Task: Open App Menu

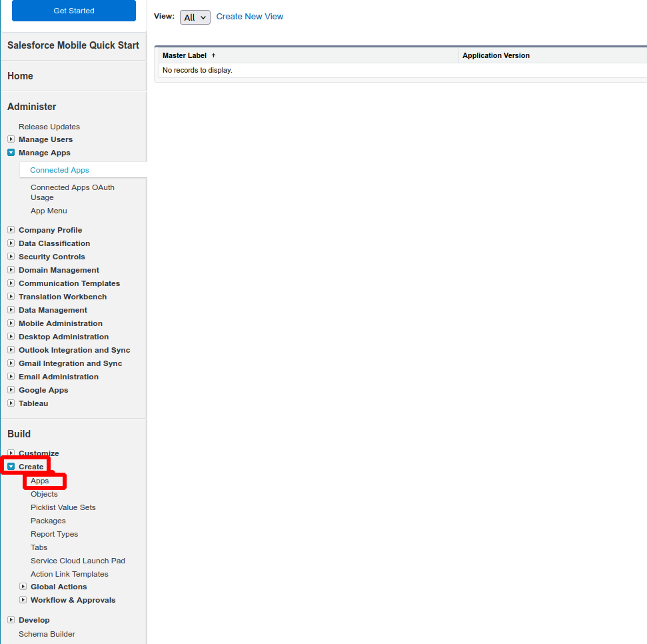Action: (49, 211)
